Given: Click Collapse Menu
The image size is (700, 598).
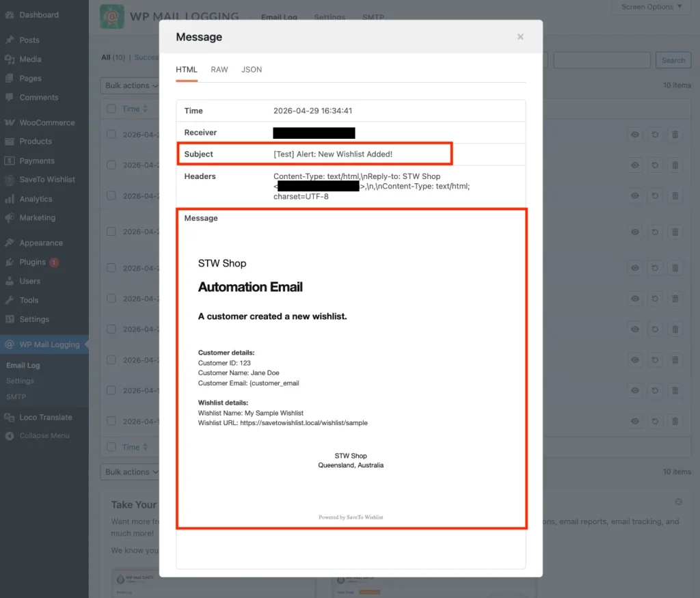Looking at the screenshot, I should pyautogui.click(x=44, y=435).
